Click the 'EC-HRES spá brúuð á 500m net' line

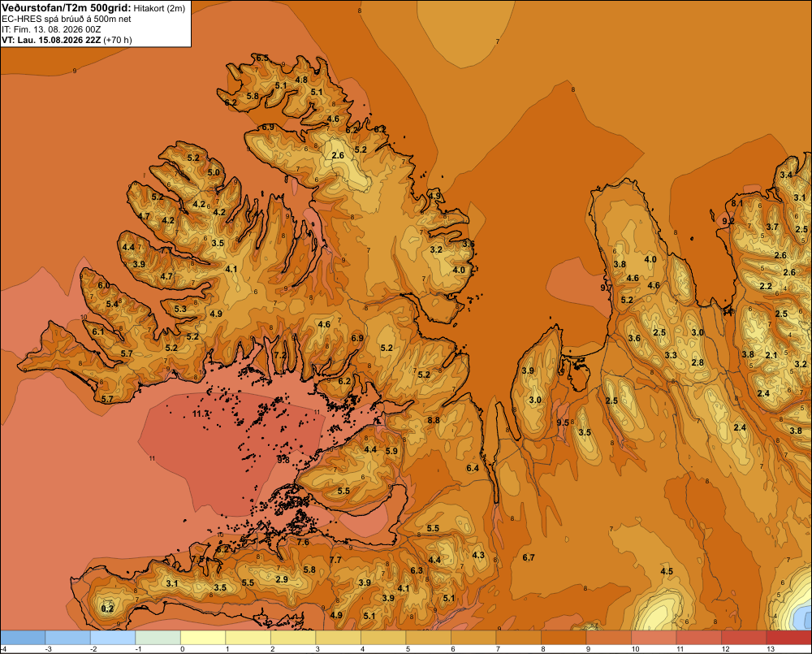click(x=67, y=19)
